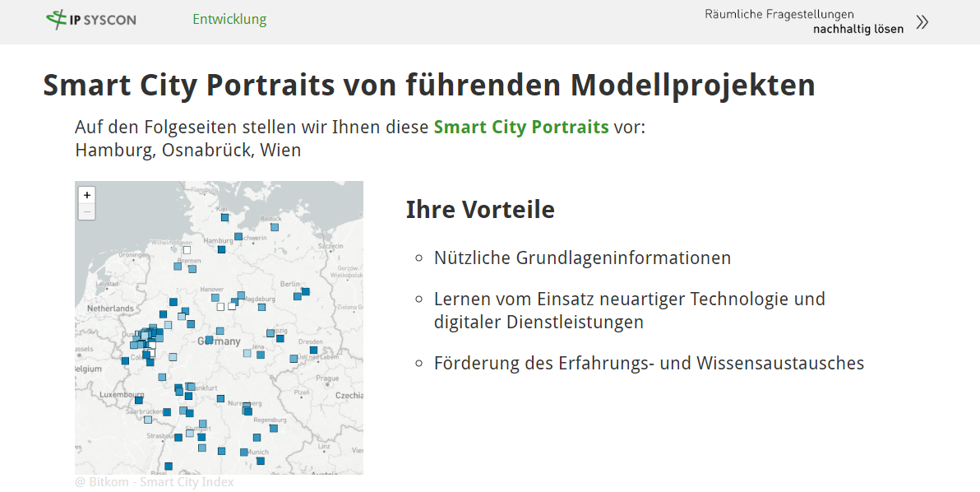
Task: Click the map zoom-in plus icon
Action: point(86,195)
